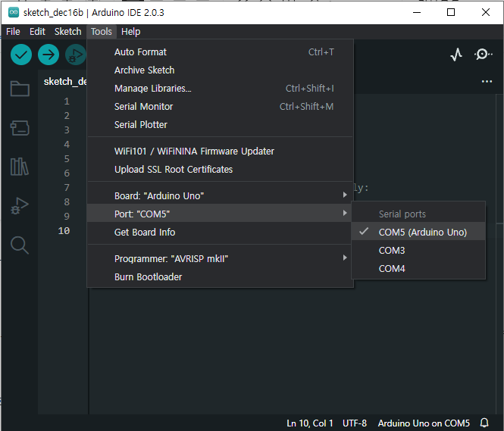Open the Serial Plotter waveform icon
The image size is (504, 431).
tap(456, 55)
